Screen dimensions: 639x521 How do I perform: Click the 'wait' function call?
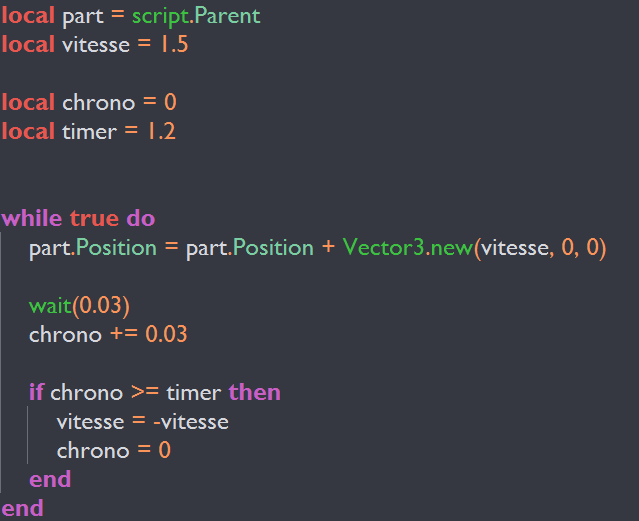[x=49, y=305]
